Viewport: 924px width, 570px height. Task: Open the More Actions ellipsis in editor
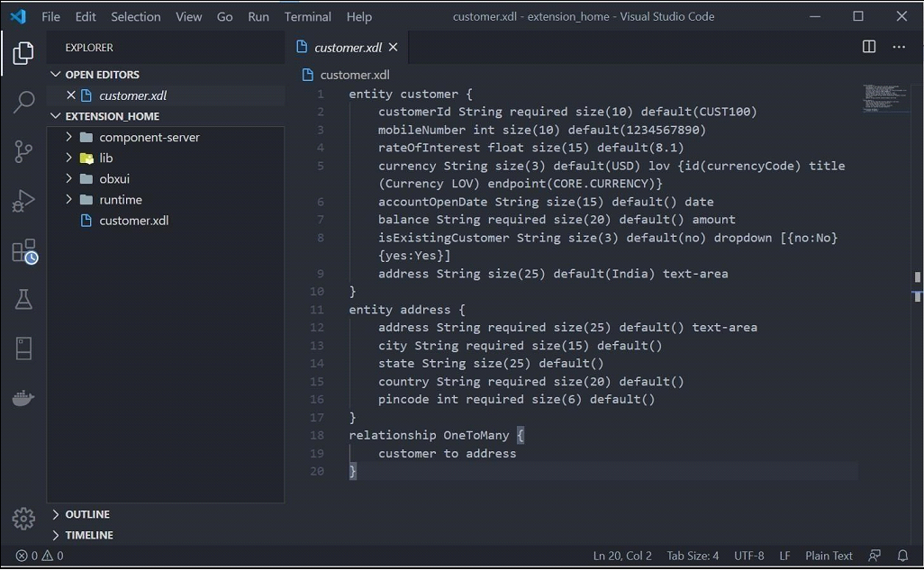899,47
